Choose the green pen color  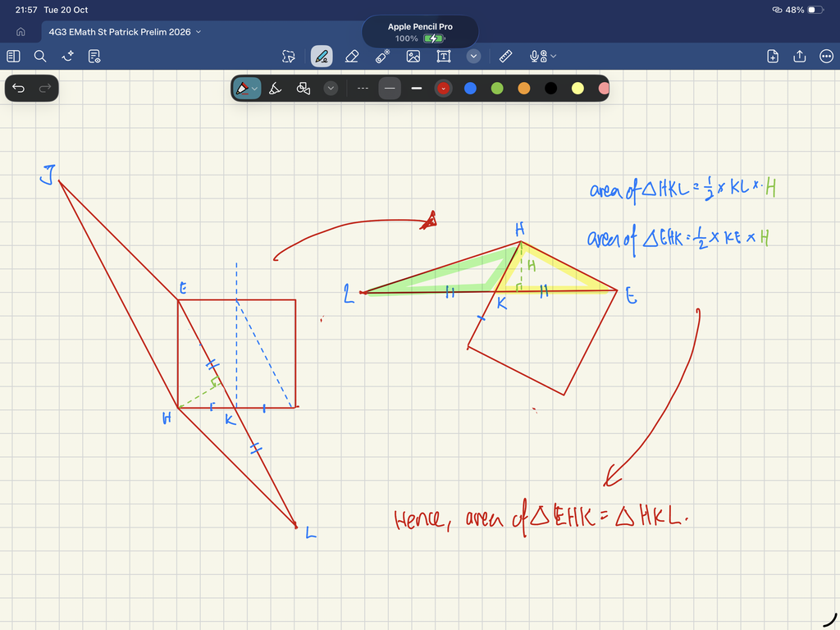click(x=497, y=89)
